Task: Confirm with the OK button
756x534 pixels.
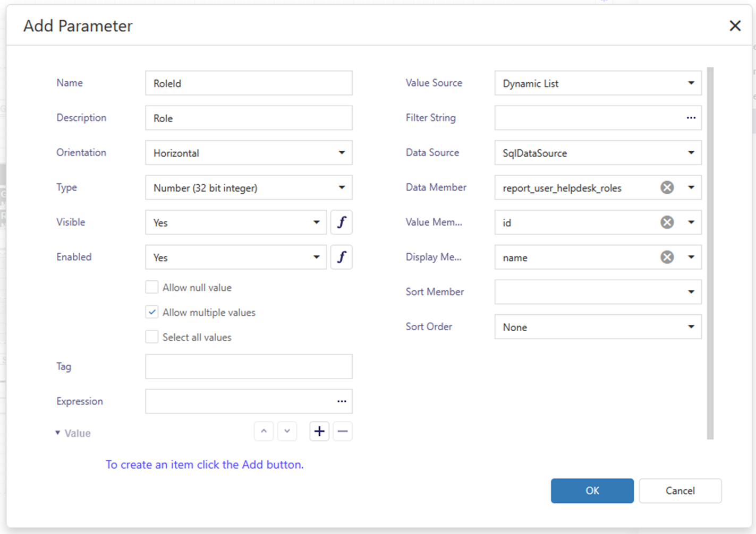Action: click(592, 490)
